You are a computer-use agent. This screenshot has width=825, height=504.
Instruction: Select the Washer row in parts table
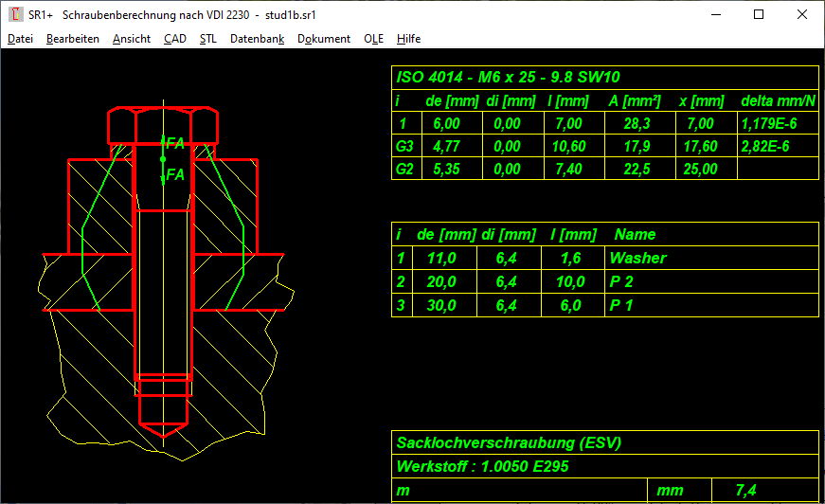click(637, 258)
